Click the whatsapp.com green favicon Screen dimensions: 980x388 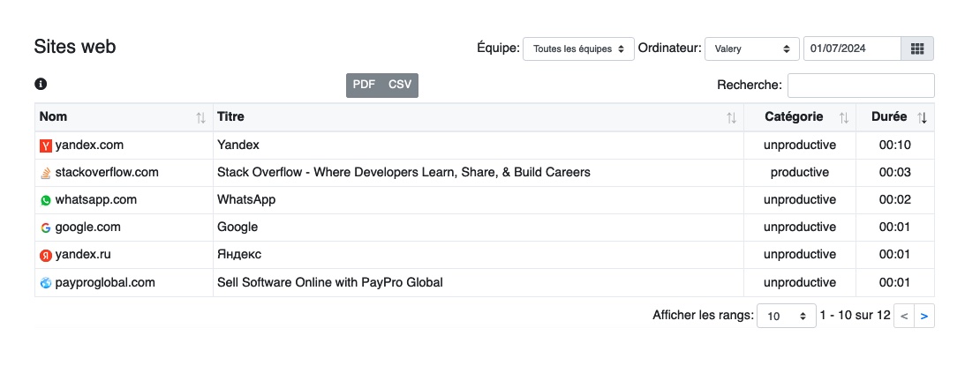[x=46, y=200]
